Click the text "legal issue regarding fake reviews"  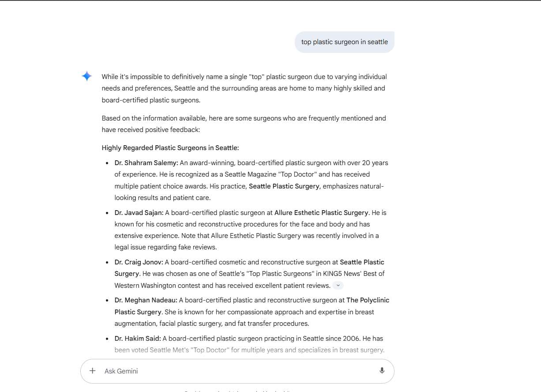165,247
